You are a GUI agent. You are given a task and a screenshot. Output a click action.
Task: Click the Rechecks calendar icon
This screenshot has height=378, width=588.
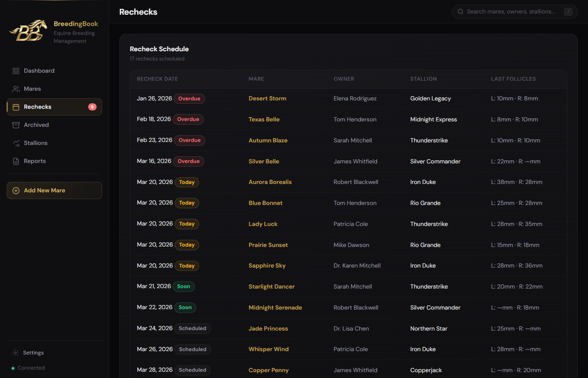pos(16,107)
